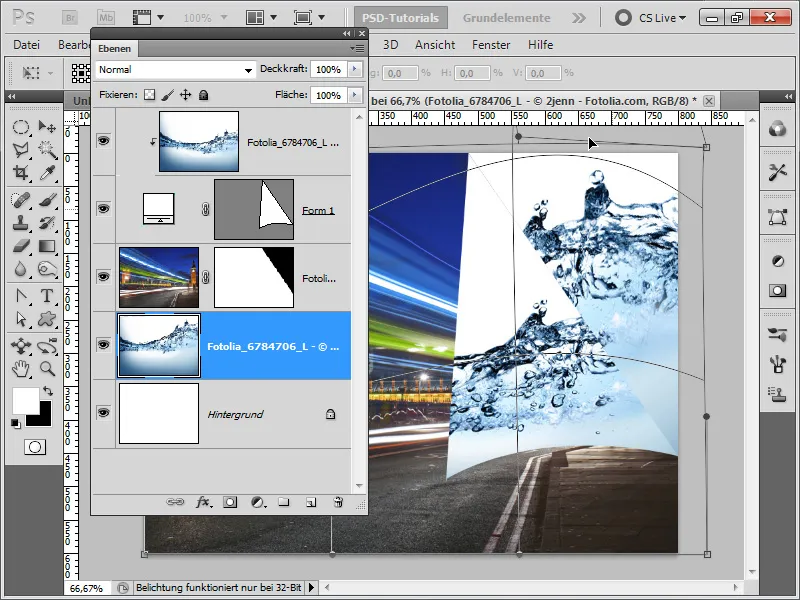The height and width of the screenshot is (600, 800).
Task: Switch to PSD-Tutorials workspace
Action: 401,18
